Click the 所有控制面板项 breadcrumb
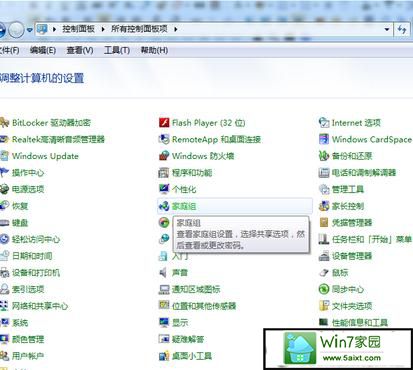The width and height of the screenshot is (413, 370). coord(139,29)
